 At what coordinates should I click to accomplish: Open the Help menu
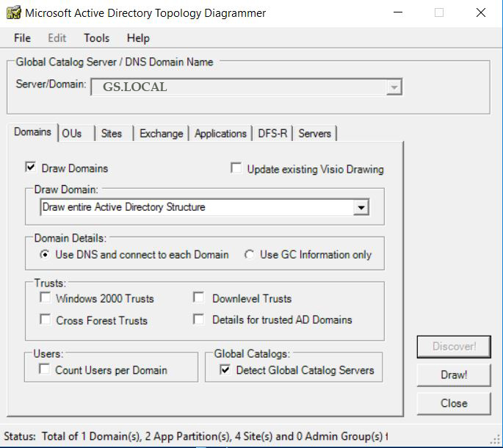pyautogui.click(x=138, y=38)
